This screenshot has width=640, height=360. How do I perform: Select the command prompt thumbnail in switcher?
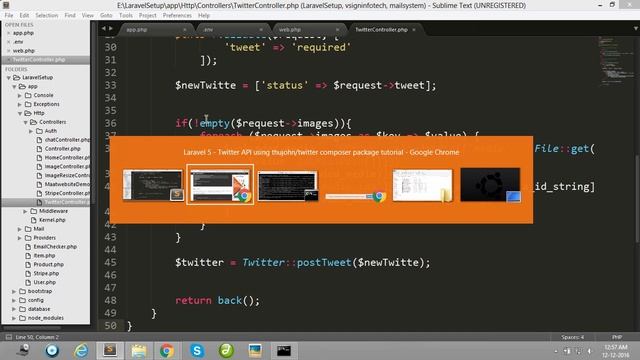(288, 185)
